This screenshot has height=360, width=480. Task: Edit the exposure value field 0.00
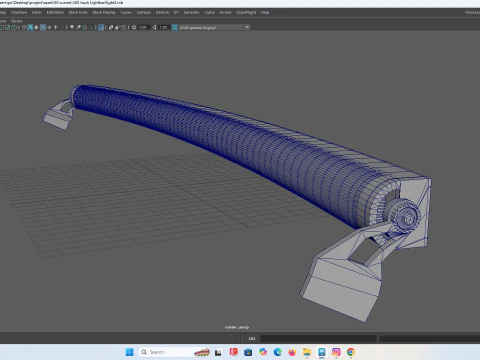tap(143, 27)
